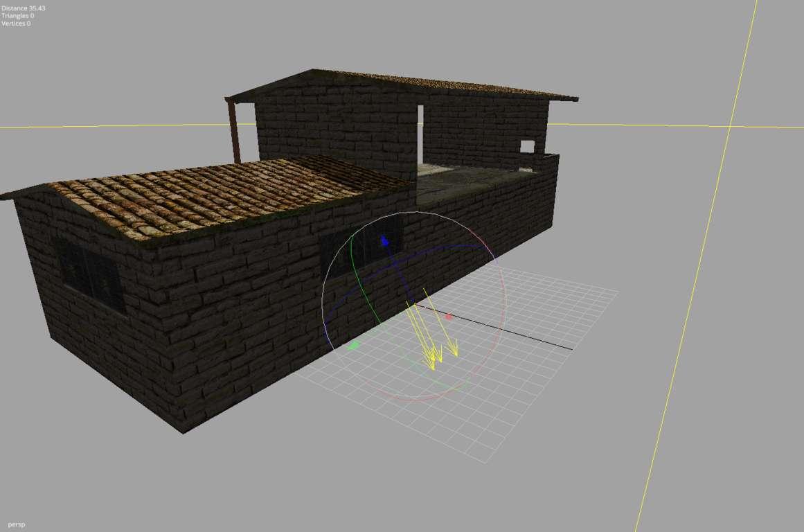Click the green axis handle of gizmo
The height and width of the screenshot is (532, 804).
coord(353,344)
